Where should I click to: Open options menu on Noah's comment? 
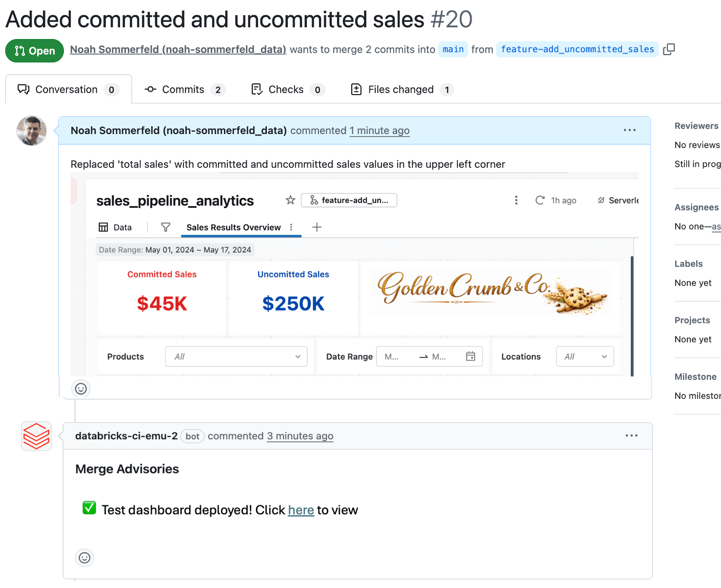[x=629, y=130]
